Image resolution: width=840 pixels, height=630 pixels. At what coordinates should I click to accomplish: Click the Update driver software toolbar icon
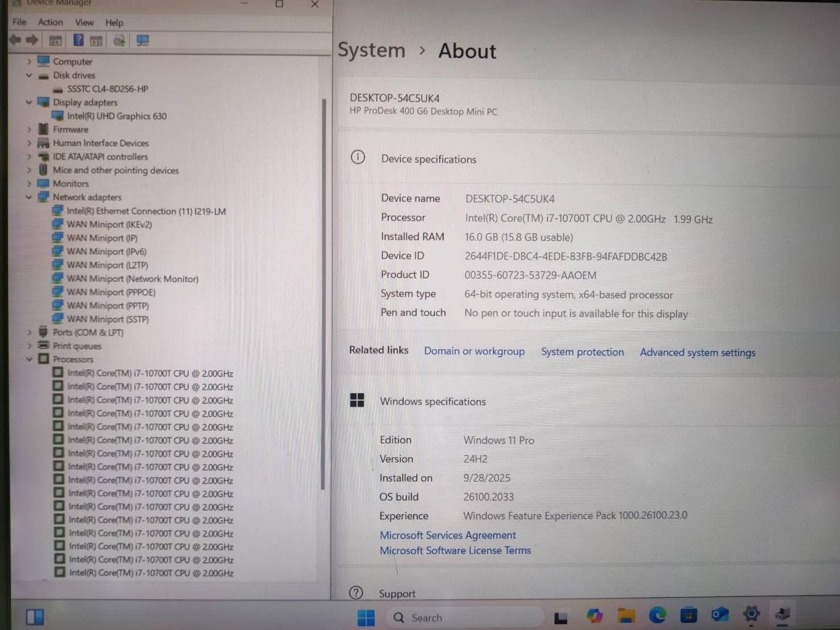119,40
